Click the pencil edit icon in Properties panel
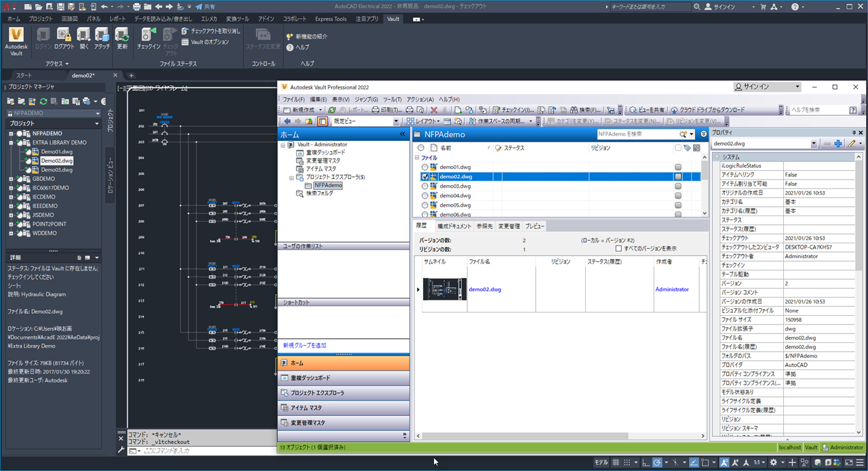 point(852,144)
